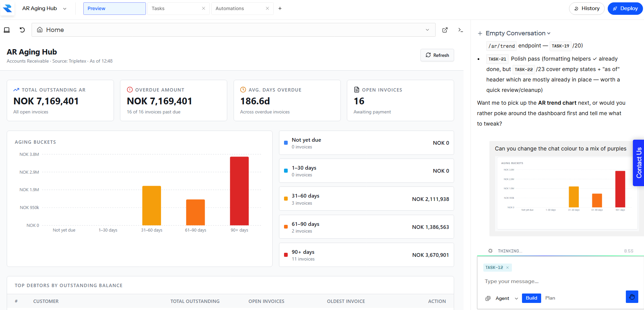Click the Open Invoices document icon

point(357,90)
